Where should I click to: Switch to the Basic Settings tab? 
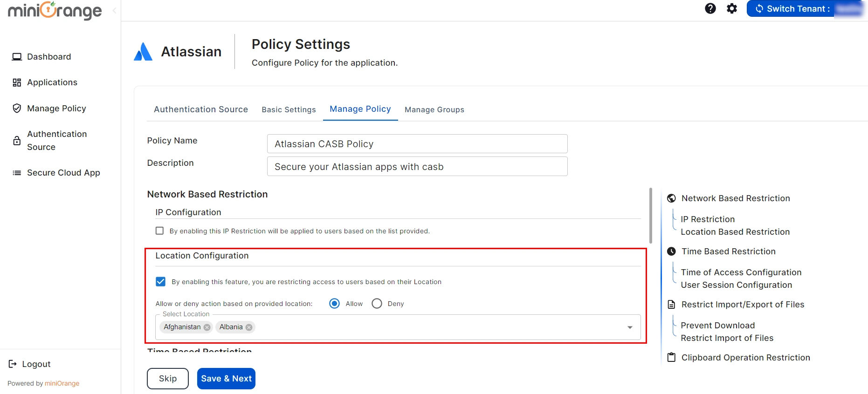[289, 109]
